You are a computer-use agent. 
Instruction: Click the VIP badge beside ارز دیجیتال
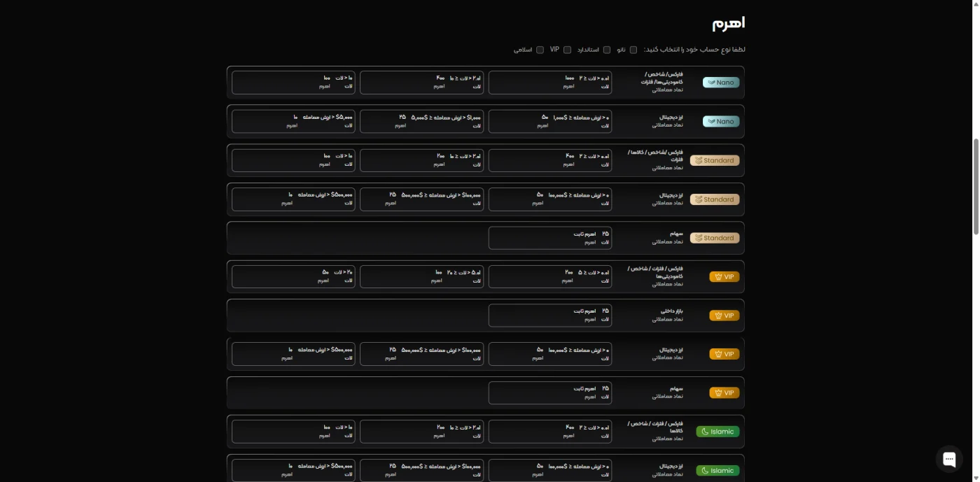coord(724,354)
